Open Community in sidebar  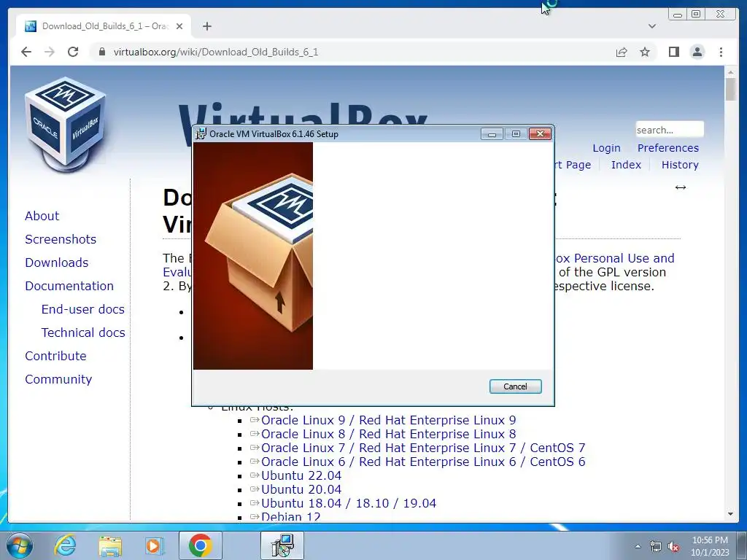58,379
